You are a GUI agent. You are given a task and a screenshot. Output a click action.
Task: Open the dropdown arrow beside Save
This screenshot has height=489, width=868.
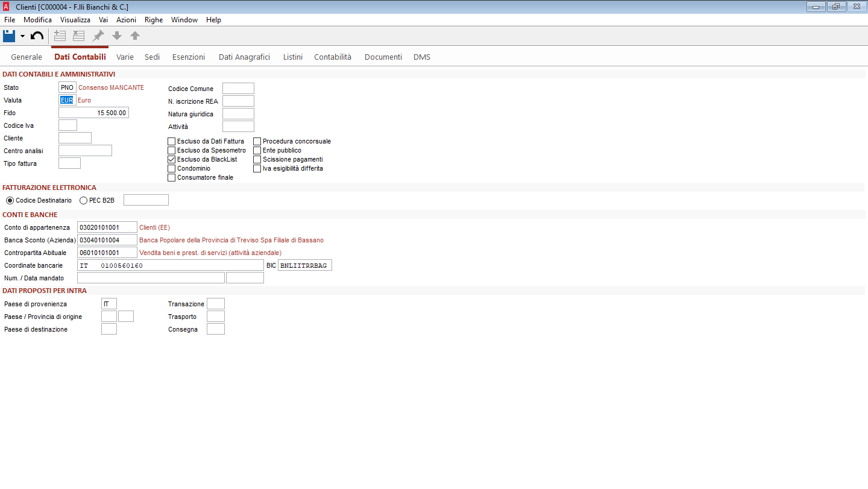pos(22,36)
